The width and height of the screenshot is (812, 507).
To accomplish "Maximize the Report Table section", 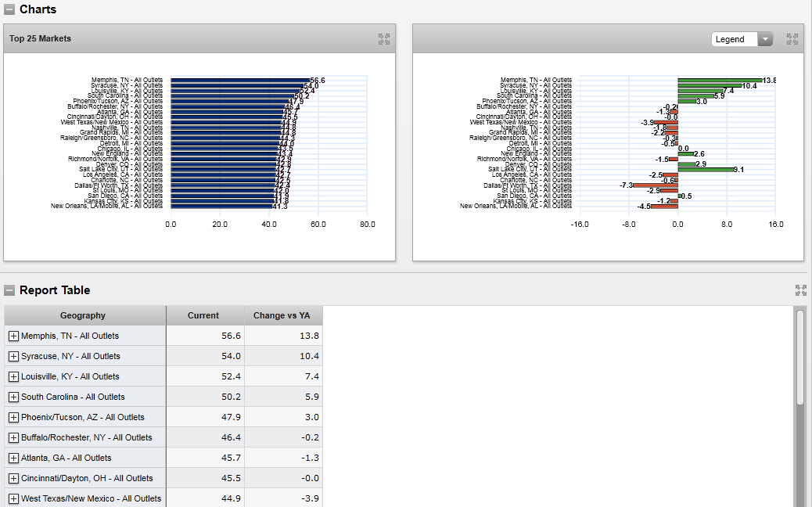I will coord(800,290).
